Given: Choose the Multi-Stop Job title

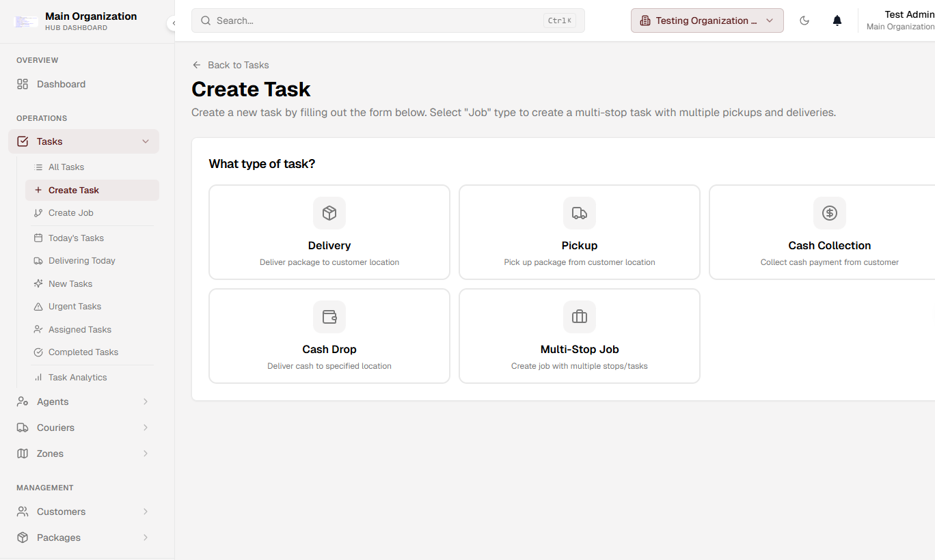Looking at the screenshot, I should tap(580, 350).
